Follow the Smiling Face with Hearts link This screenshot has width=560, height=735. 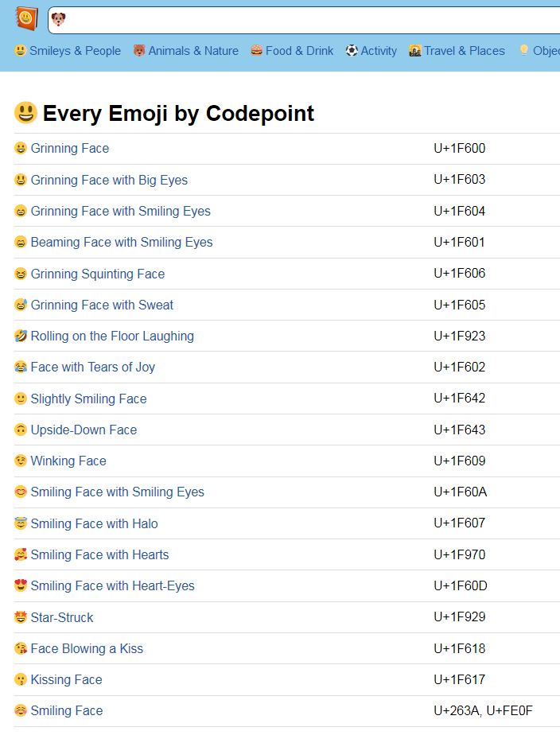tap(99, 555)
